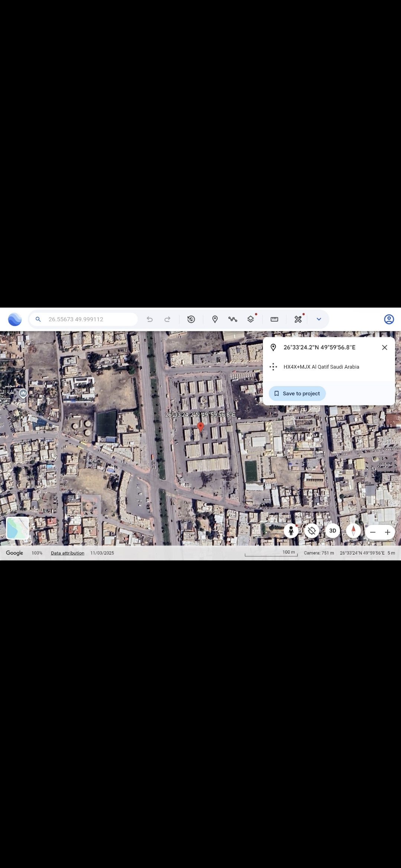Open the design tools icon
The width and height of the screenshot is (401, 868).
[x=298, y=319]
